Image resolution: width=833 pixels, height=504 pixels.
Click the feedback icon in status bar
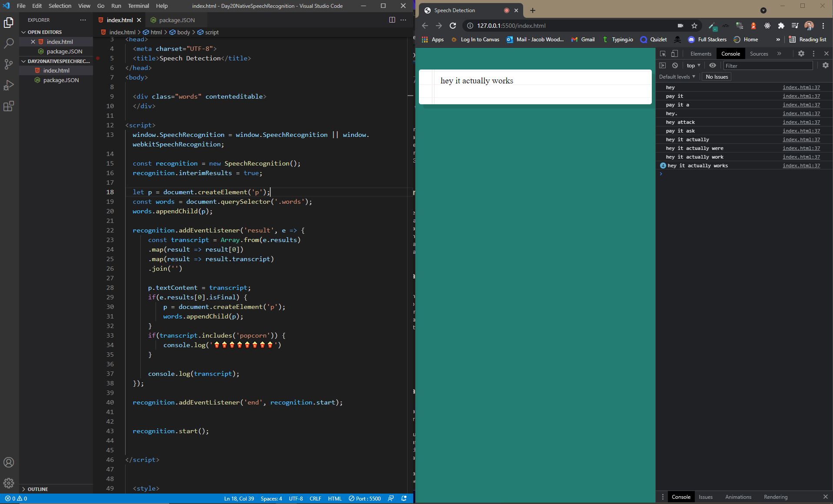point(391,498)
